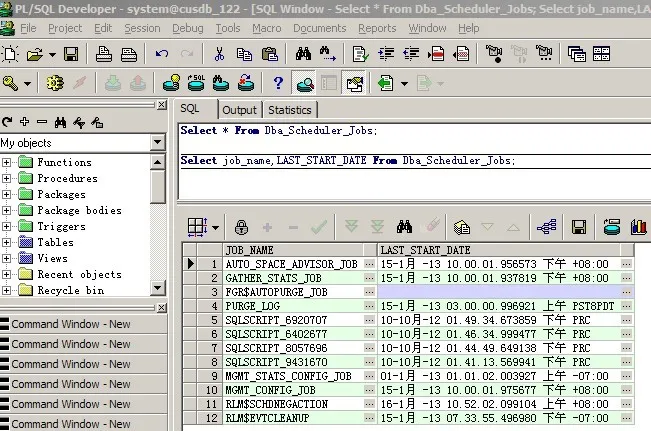Viewport: 651px width, 431px height.
Task: Click the Cut scissors icon
Action: (219, 54)
